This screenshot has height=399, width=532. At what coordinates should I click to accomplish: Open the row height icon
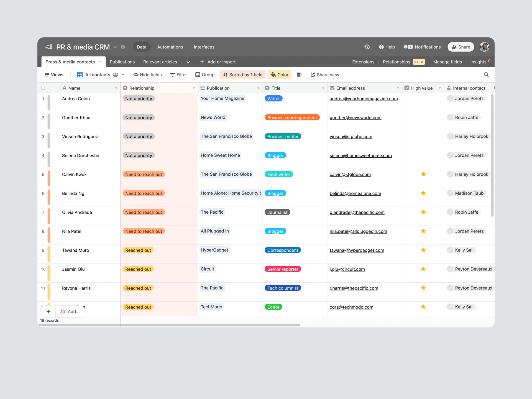pyautogui.click(x=299, y=75)
